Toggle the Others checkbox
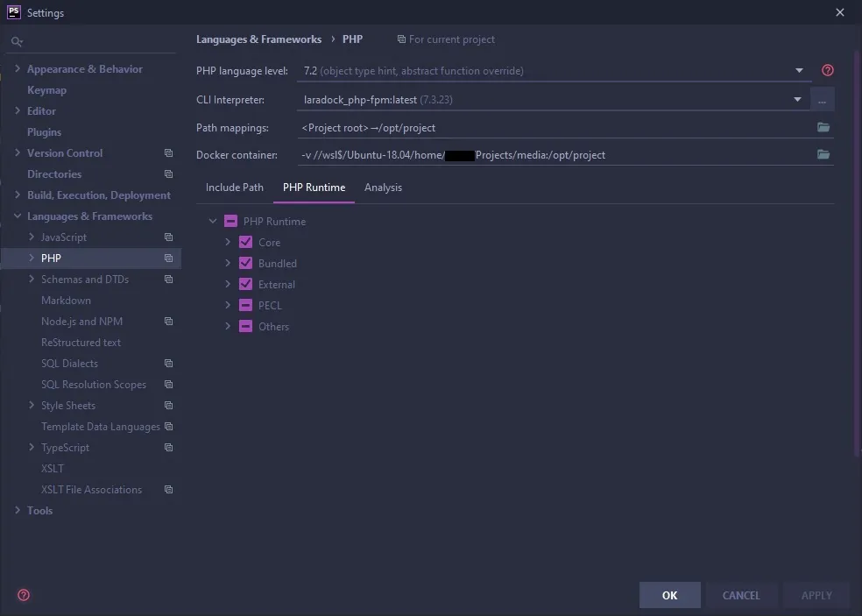Screen dimensions: 862x616 pyautogui.click(x=246, y=326)
